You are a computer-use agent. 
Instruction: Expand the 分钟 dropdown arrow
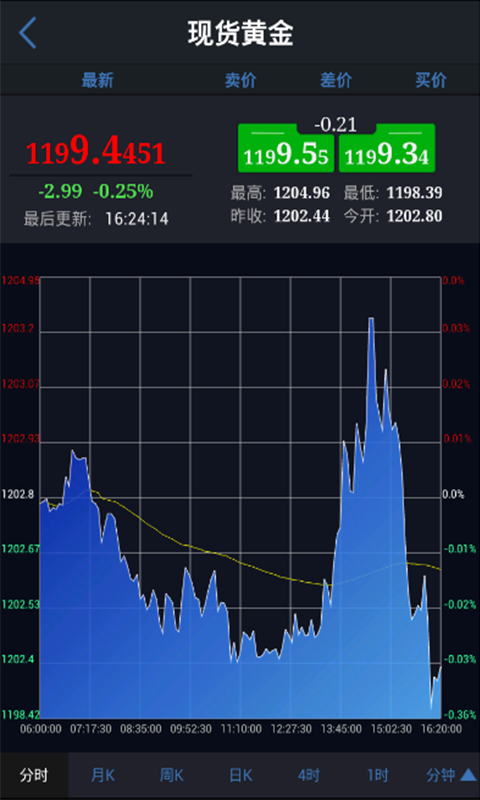(x=468, y=776)
